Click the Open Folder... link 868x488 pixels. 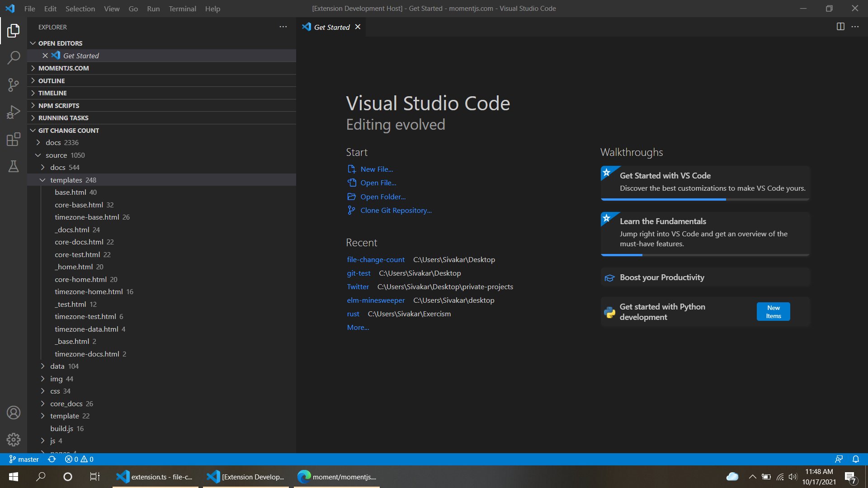pyautogui.click(x=383, y=197)
